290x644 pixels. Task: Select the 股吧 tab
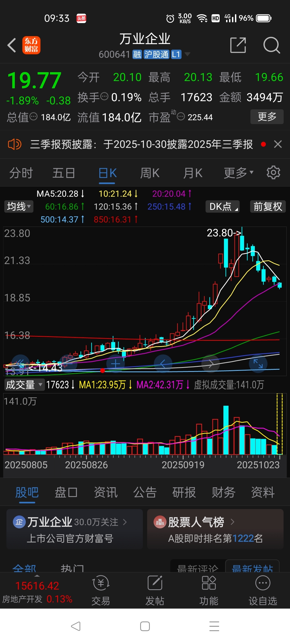[x=27, y=492]
